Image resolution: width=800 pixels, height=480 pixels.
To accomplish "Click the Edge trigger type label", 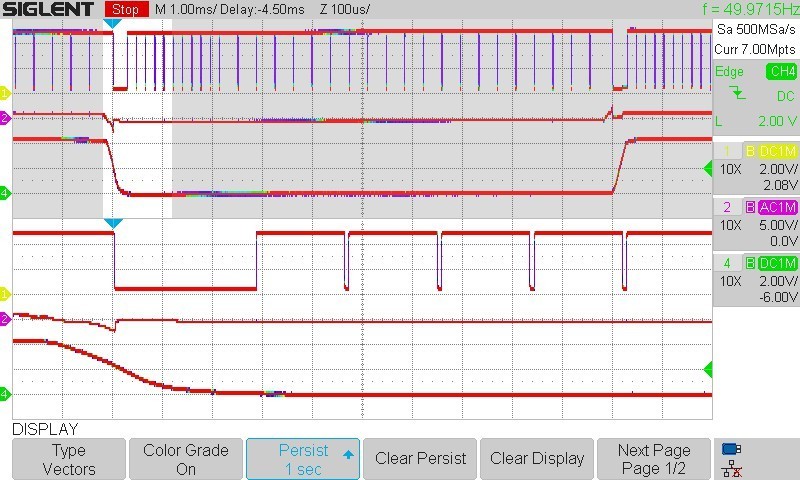I will click(729, 71).
